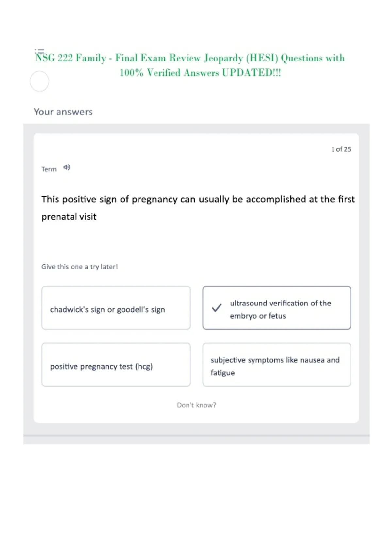Viewport: 392px width, 556px height.
Task: Select subjective symptoms like nausea and fatigue
Action: click(277, 365)
